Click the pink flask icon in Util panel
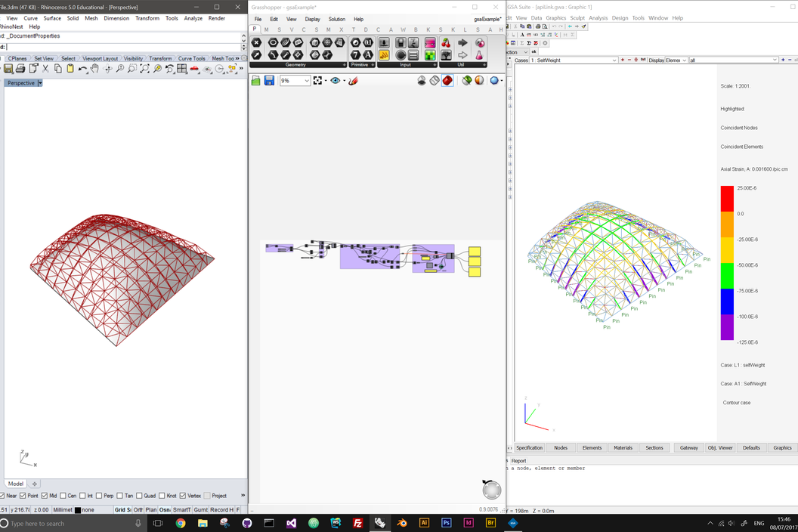 [x=479, y=55]
